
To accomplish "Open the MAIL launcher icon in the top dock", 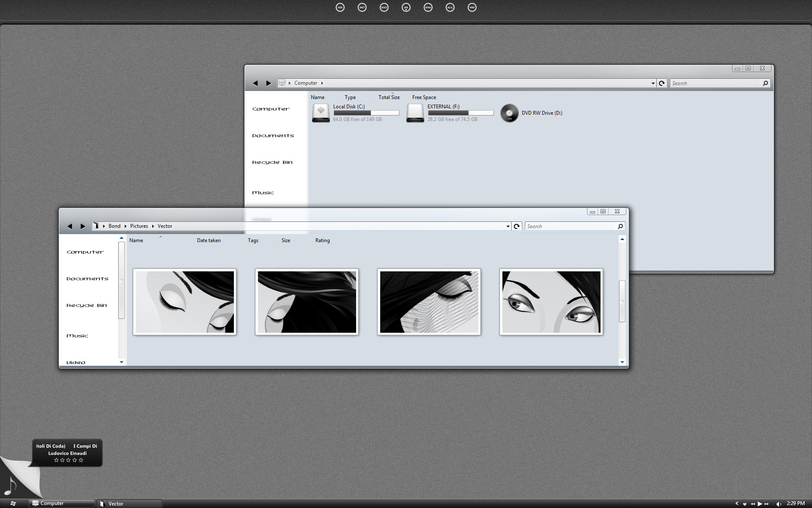I will coord(450,7).
